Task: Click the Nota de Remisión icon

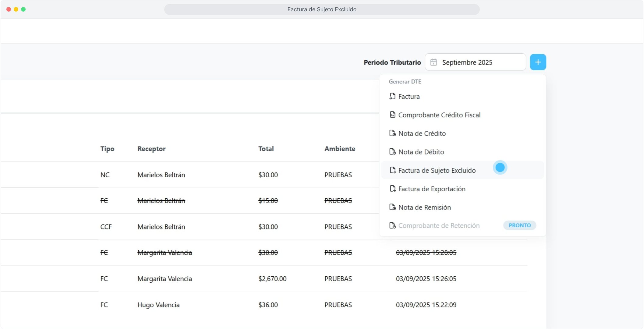Action: point(392,207)
